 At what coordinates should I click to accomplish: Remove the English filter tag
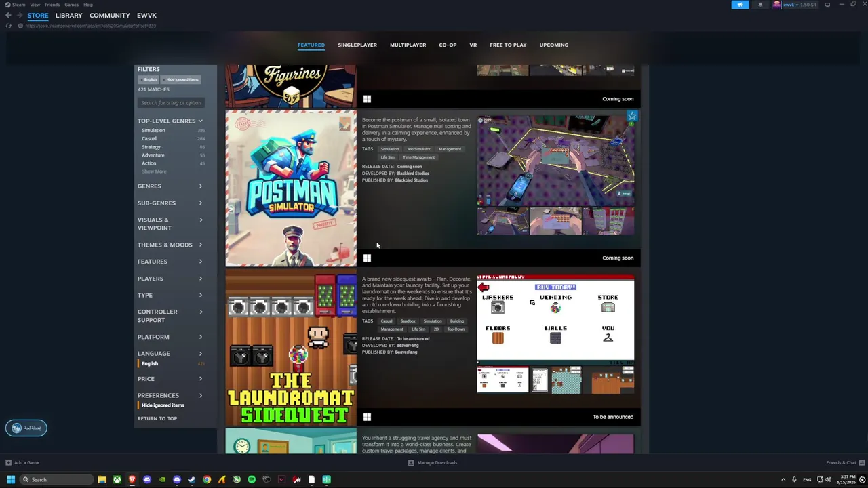[150, 79]
